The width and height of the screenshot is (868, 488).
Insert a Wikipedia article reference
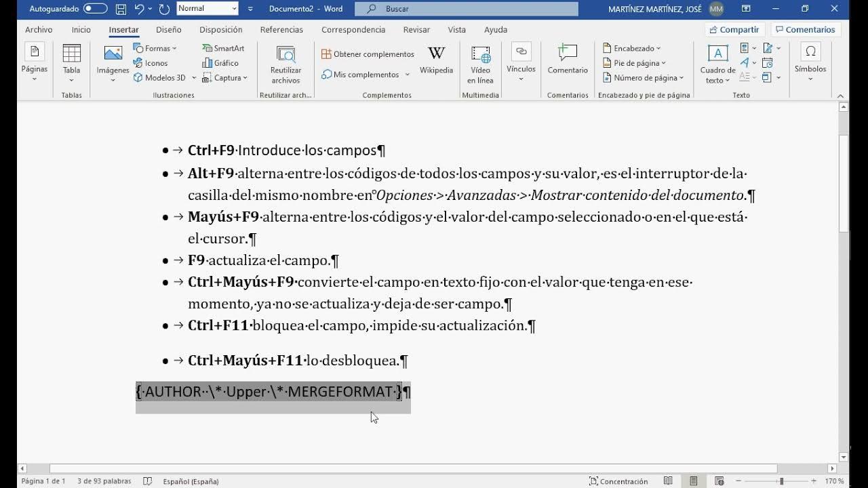(x=437, y=62)
